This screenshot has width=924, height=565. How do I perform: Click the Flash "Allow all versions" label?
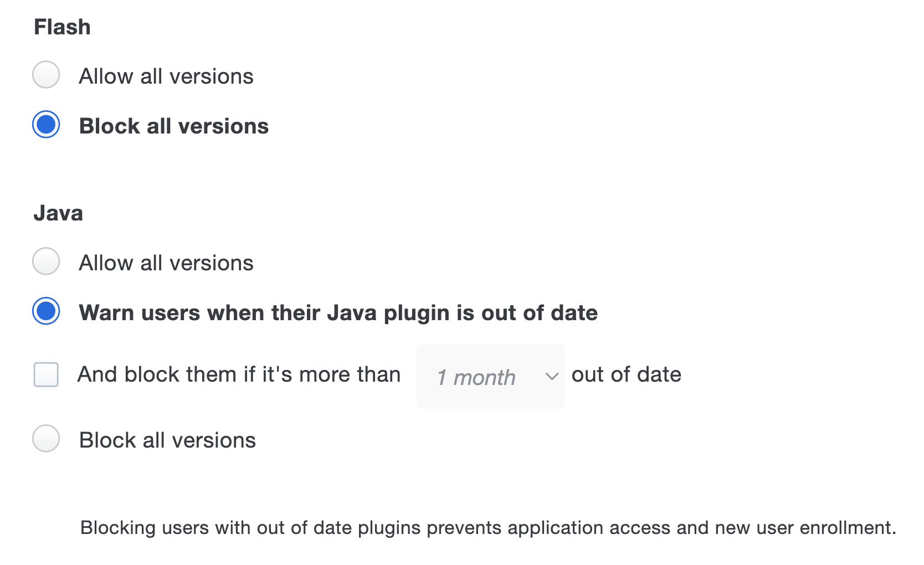166,76
